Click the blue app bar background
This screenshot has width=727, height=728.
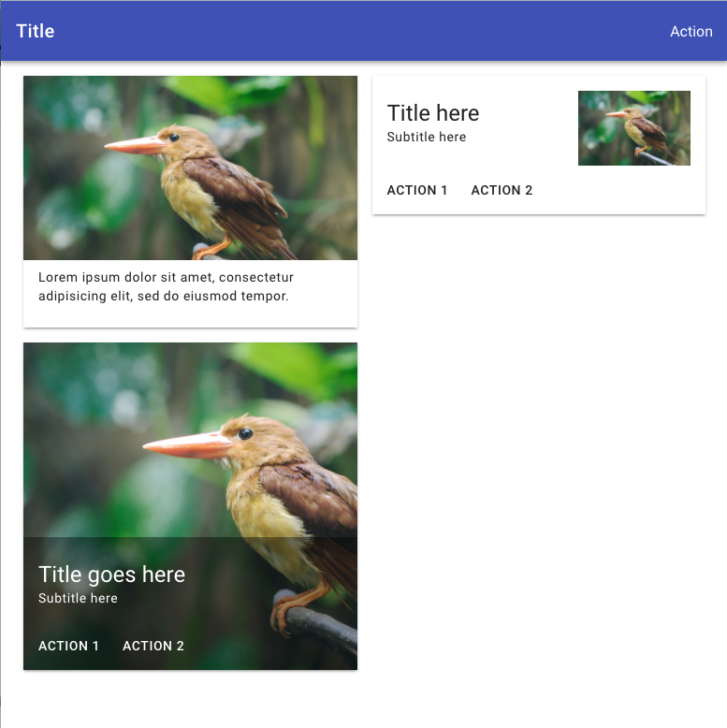pos(362,32)
